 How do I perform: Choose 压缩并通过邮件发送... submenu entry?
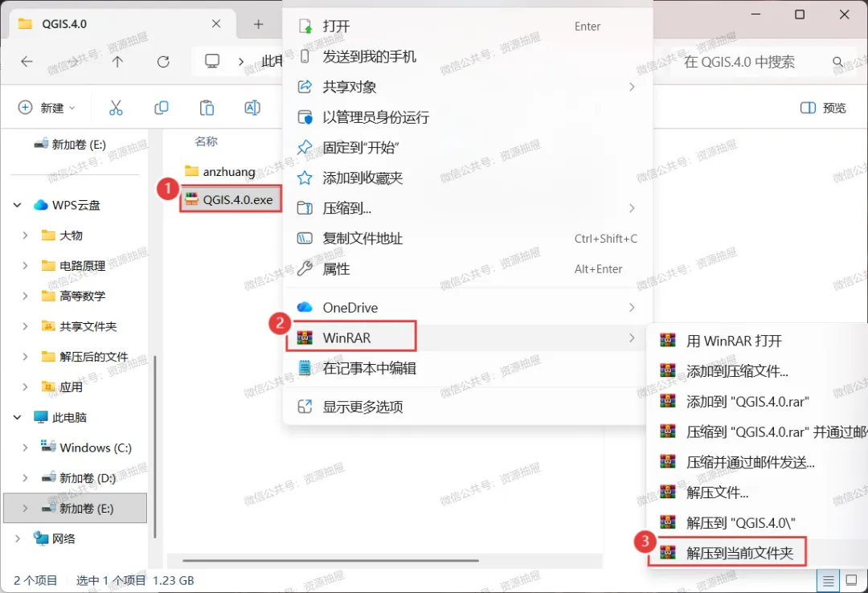click(x=757, y=462)
